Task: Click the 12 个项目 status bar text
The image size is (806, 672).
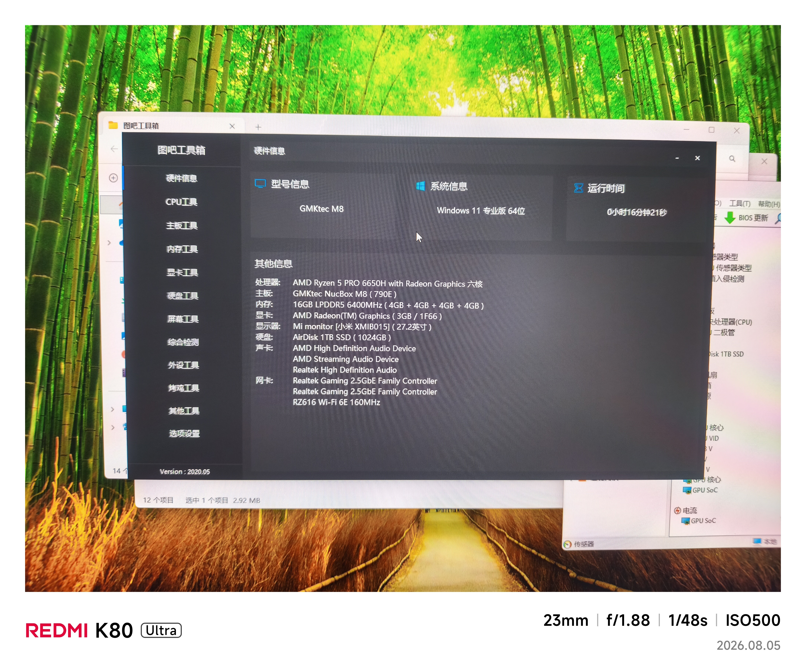Action: click(x=158, y=500)
